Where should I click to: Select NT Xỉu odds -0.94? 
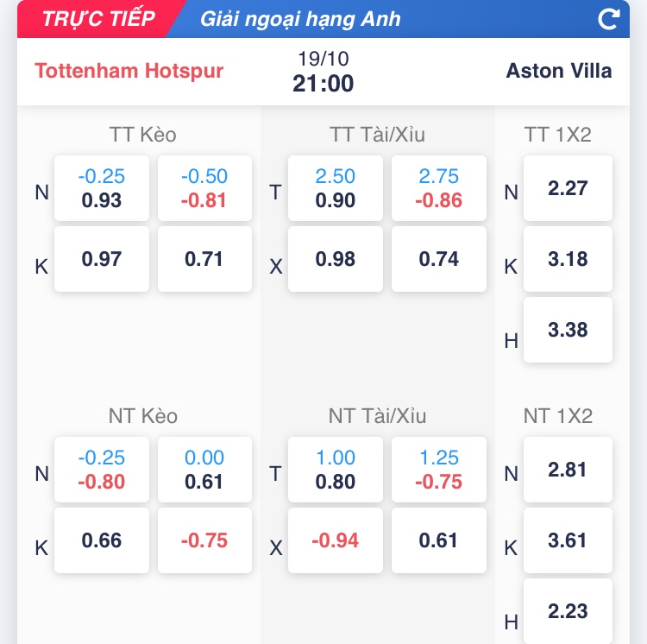(x=335, y=540)
